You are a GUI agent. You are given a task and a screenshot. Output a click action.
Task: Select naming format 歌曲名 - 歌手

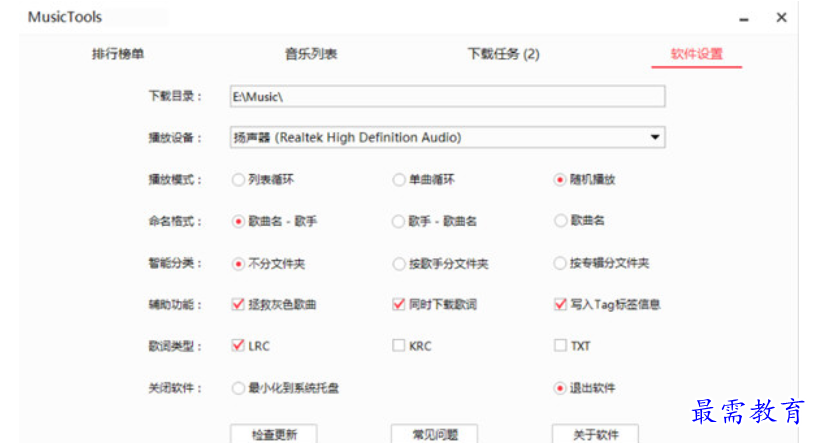(238, 222)
